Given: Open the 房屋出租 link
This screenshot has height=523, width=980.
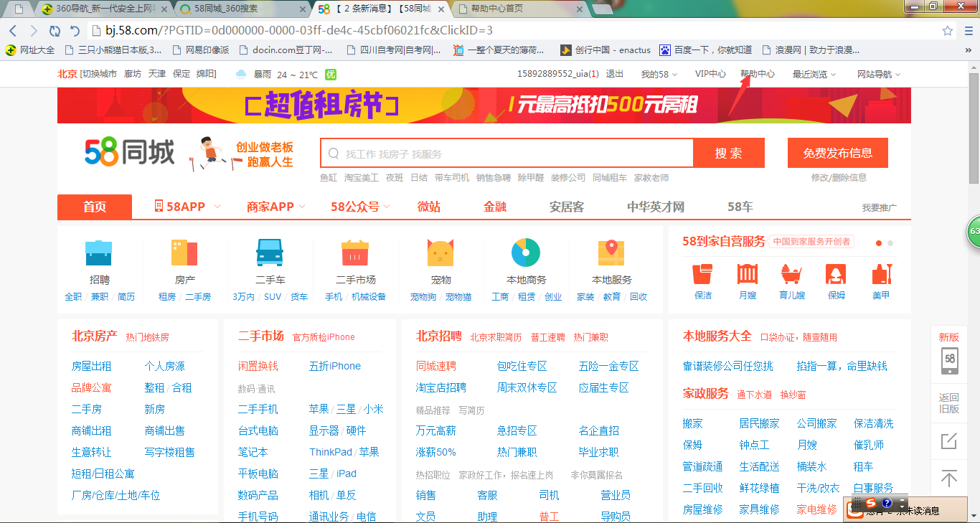Looking at the screenshot, I should tap(92, 366).
